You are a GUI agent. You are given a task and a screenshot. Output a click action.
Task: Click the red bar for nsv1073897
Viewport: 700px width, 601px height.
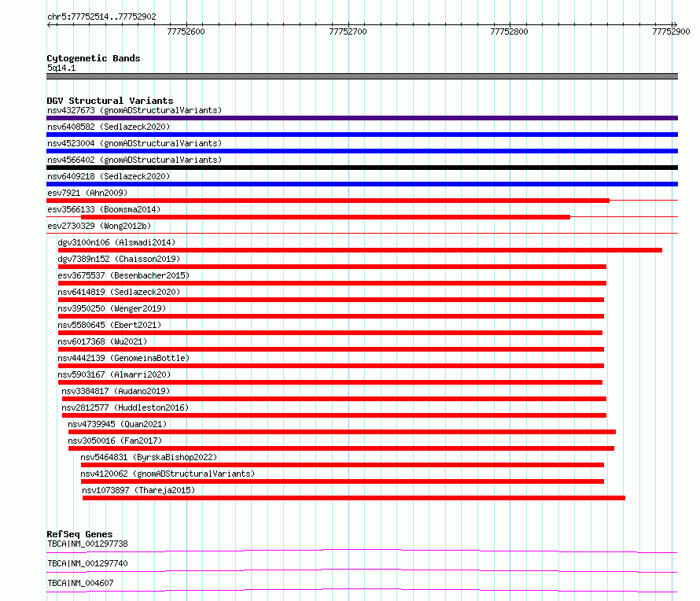pyautogui.click(x=354, y=498)
